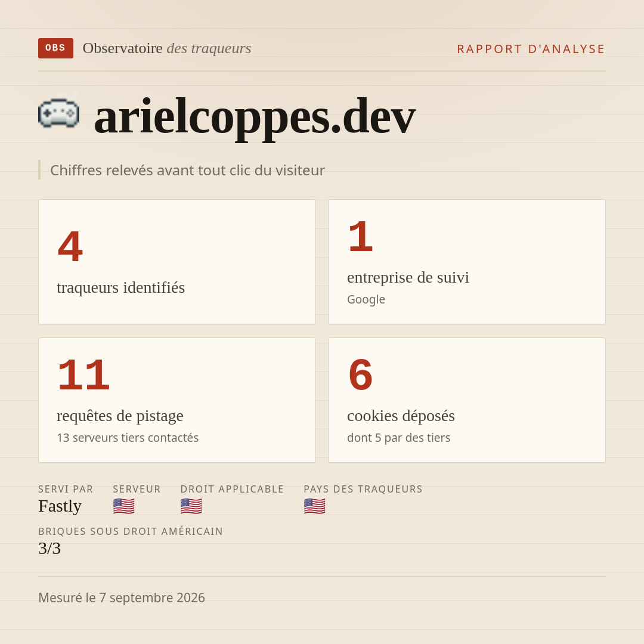644x644 pixels.
Task: Click the Rapport d'analyse label
Action: click(x=531, y=49)
